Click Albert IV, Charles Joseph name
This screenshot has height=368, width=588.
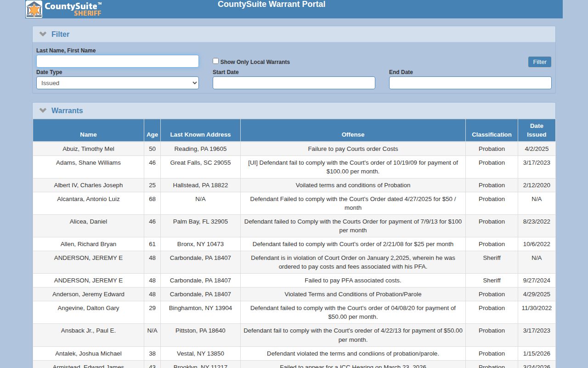(88, 185)
